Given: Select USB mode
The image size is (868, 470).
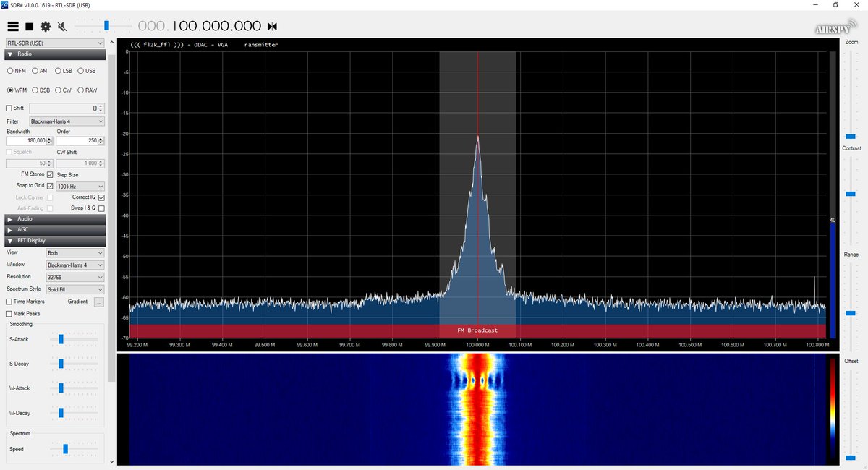Looking at the screenshot, I should (81, 71).
